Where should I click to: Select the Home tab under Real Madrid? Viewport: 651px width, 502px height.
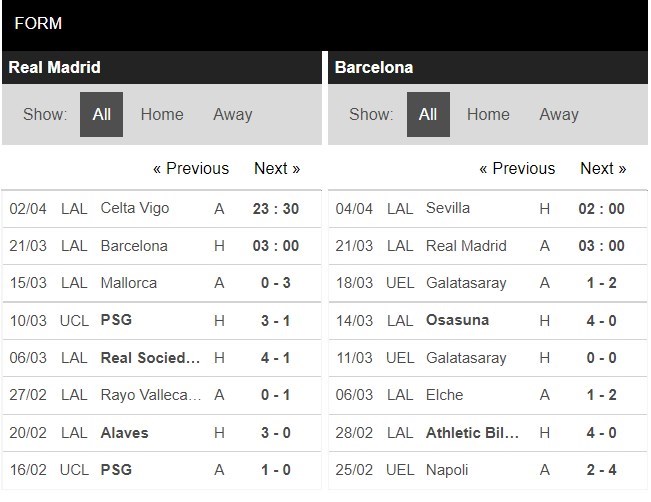click(162, 114)
